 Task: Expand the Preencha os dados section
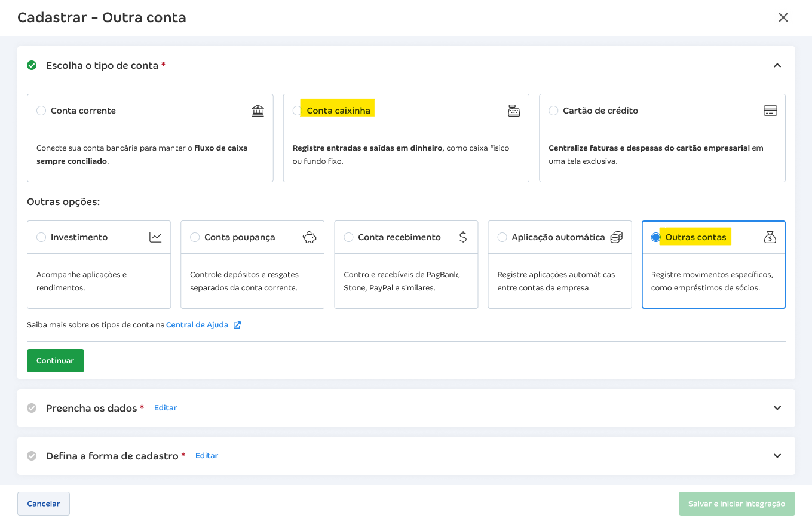click(x=777, y=408)
